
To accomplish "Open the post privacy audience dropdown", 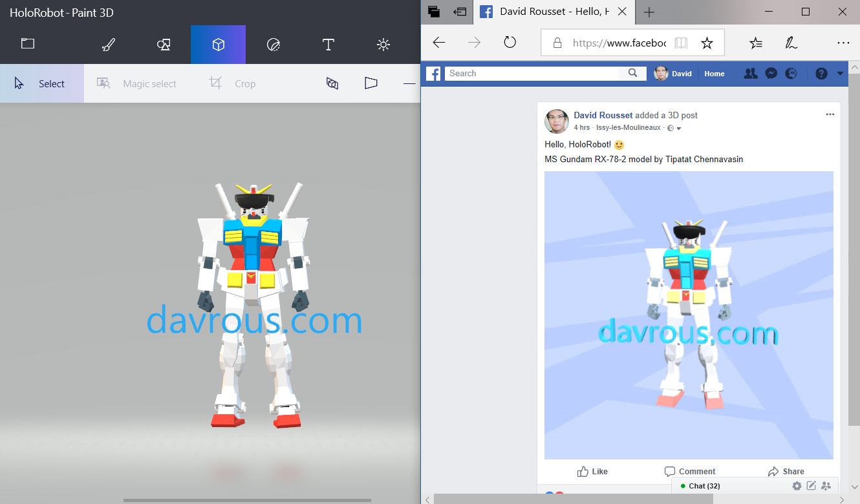I will (674, 128).
